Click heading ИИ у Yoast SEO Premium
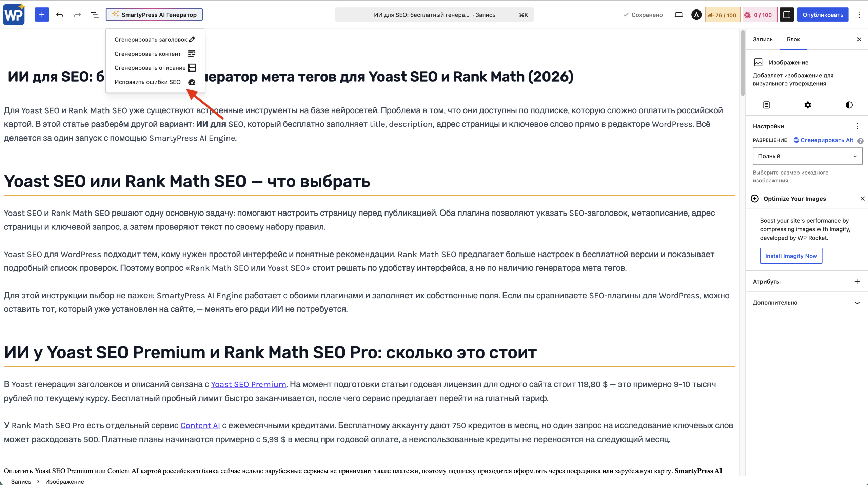The width and height of the screenshot is (868, 485). coord(270,352)
